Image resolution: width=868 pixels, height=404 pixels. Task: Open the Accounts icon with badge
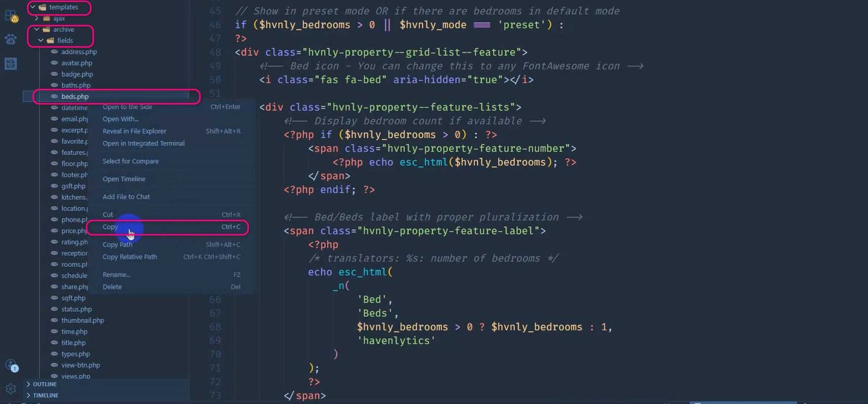click(11, 365)
